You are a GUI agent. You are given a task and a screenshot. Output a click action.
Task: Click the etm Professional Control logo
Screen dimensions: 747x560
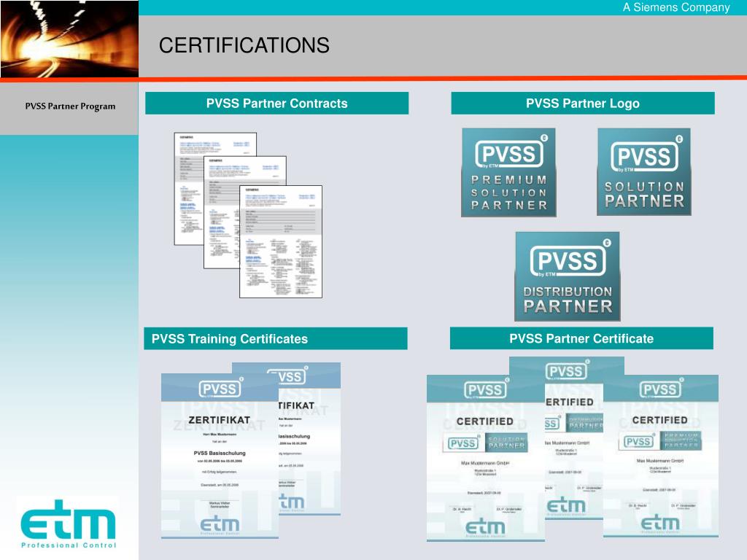coord(68,523)
